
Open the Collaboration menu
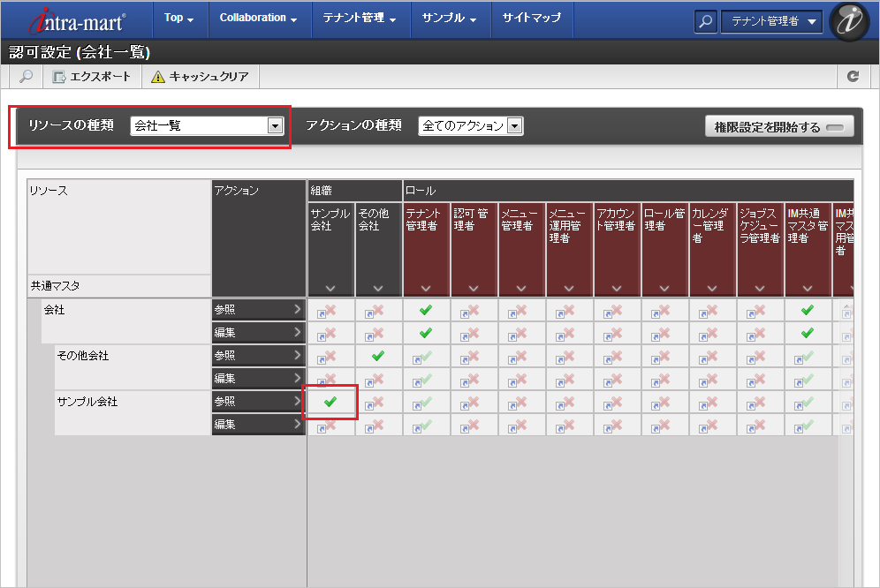(258, 19)
